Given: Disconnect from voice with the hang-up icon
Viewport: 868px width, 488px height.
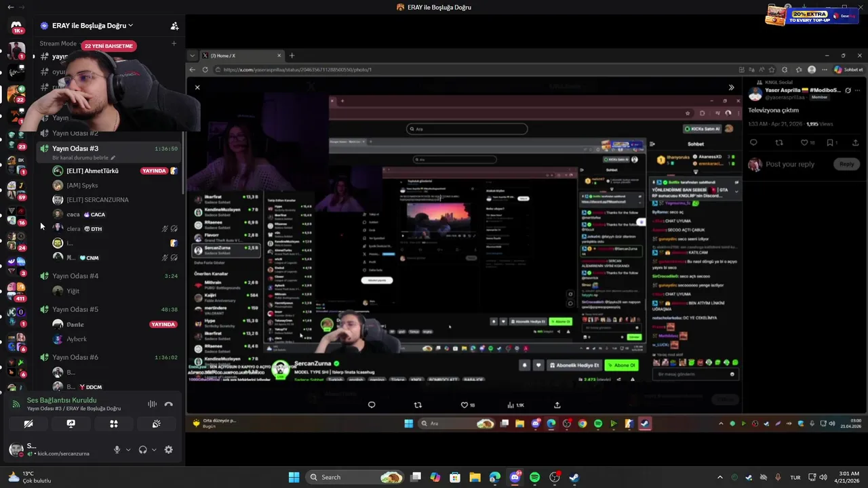Looking at the screenshot, I should click(x=169, y=404).
